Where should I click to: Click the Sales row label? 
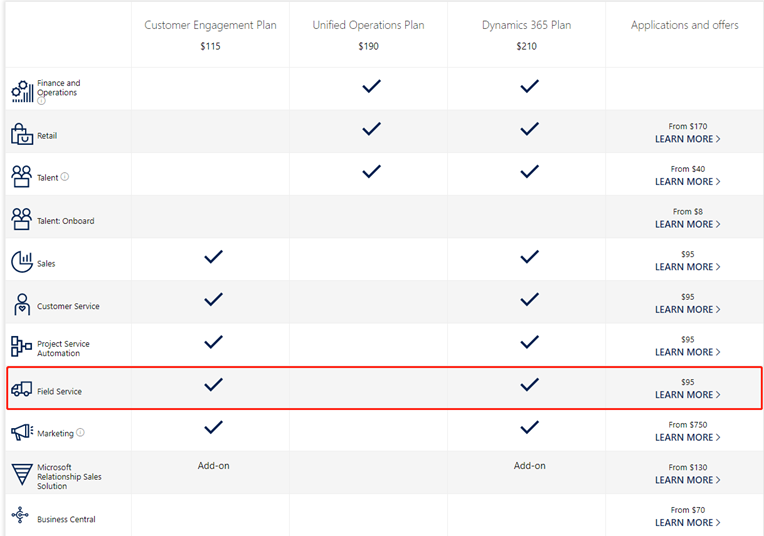[46, 264]
